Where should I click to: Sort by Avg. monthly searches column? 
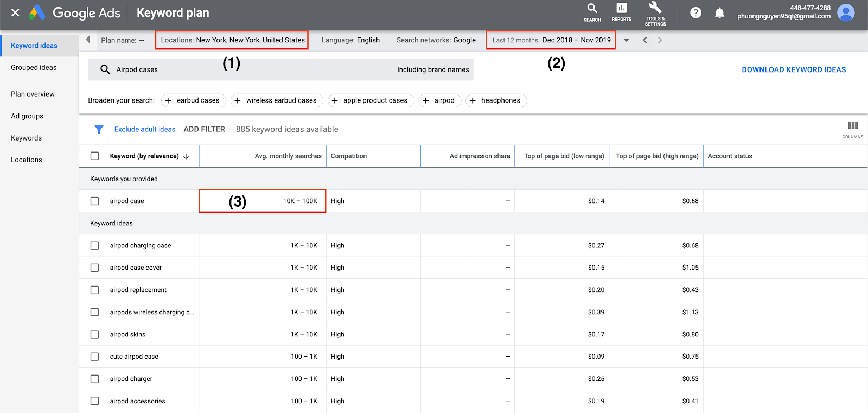coord(288,156)
